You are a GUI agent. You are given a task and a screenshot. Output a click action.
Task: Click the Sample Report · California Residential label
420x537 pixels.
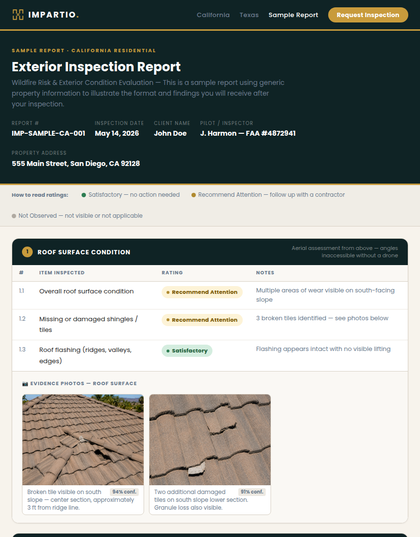point(84,50)
